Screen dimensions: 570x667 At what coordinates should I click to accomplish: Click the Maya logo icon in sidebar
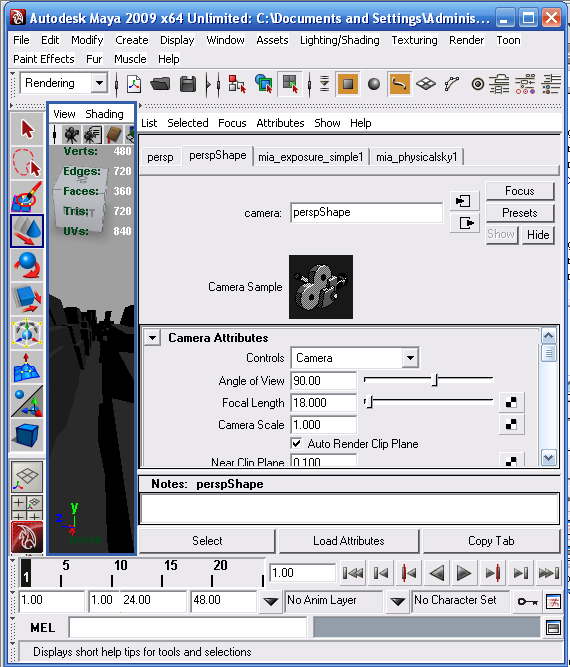(27, 538)
